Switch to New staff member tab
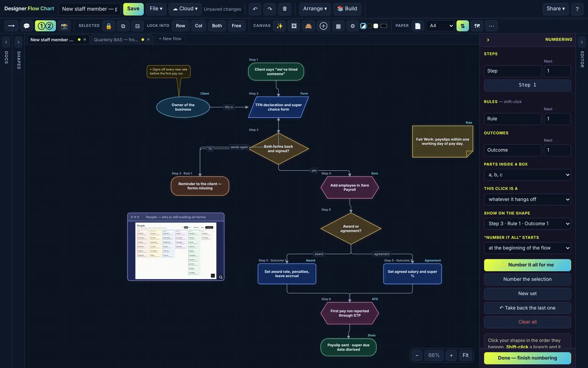 [52, 40]
